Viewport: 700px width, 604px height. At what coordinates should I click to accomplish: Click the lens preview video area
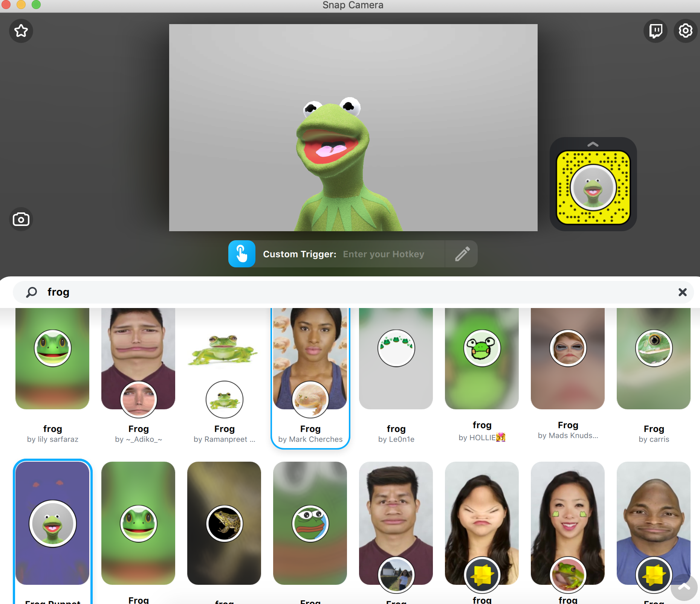pyautogui.click(x=353, y=128)
